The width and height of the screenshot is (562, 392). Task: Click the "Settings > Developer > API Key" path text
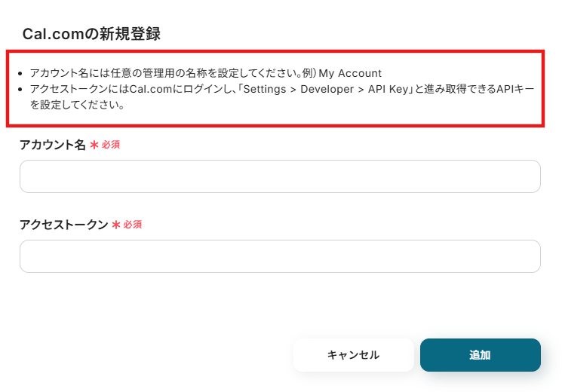327,89
